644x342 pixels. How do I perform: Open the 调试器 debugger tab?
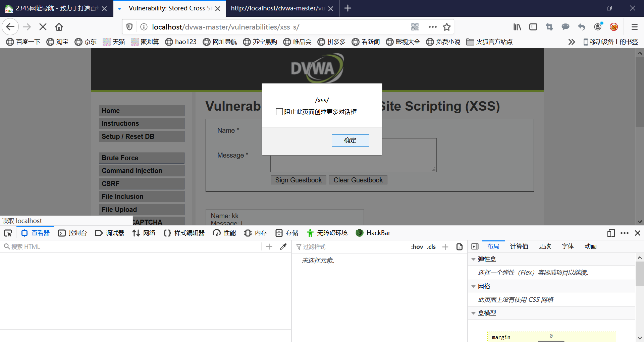tap(110, 233)
